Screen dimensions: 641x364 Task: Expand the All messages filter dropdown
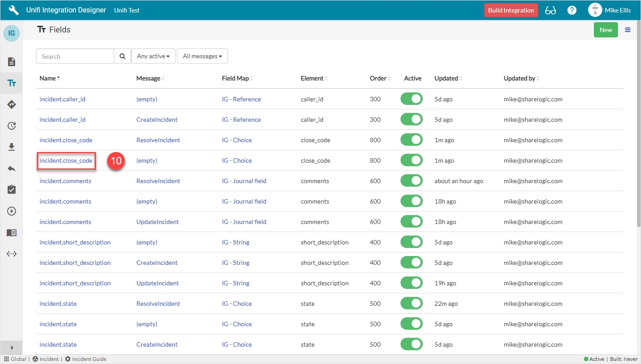(202, 56)
